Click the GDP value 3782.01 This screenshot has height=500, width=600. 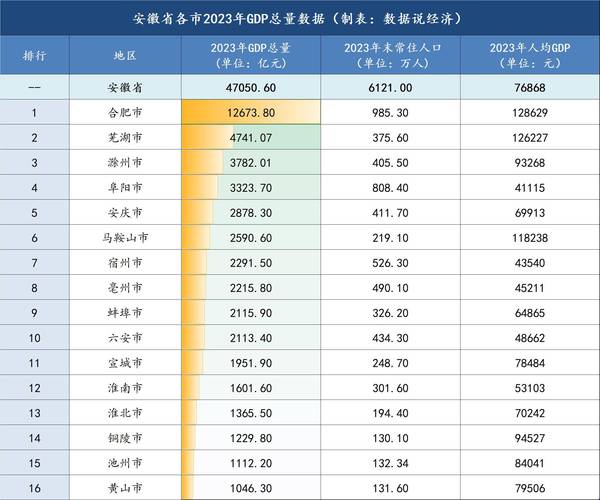coord(251,163)
